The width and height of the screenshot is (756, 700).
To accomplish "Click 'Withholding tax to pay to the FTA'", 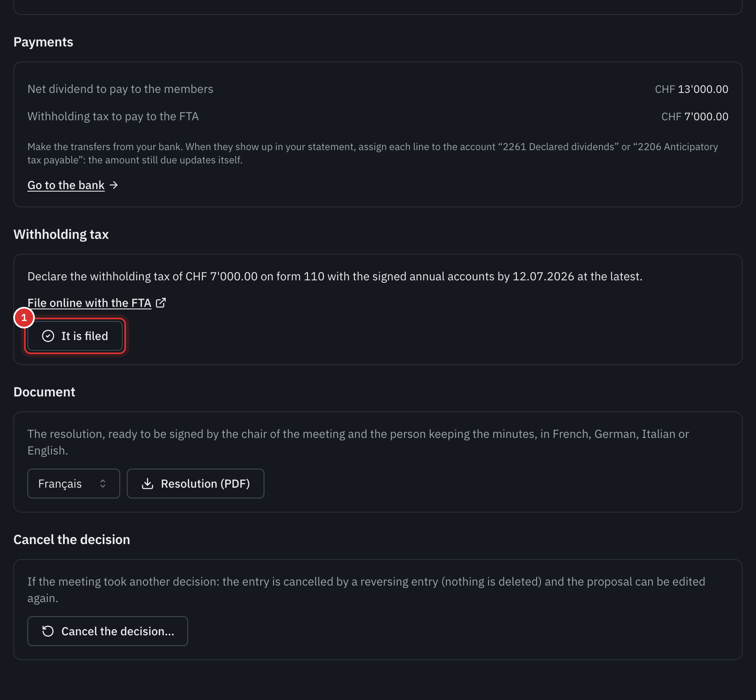I will (x=113, y=117).
